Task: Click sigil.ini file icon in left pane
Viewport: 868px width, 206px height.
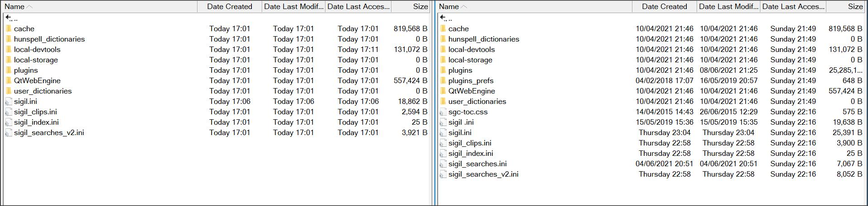Action: (9, 101)
